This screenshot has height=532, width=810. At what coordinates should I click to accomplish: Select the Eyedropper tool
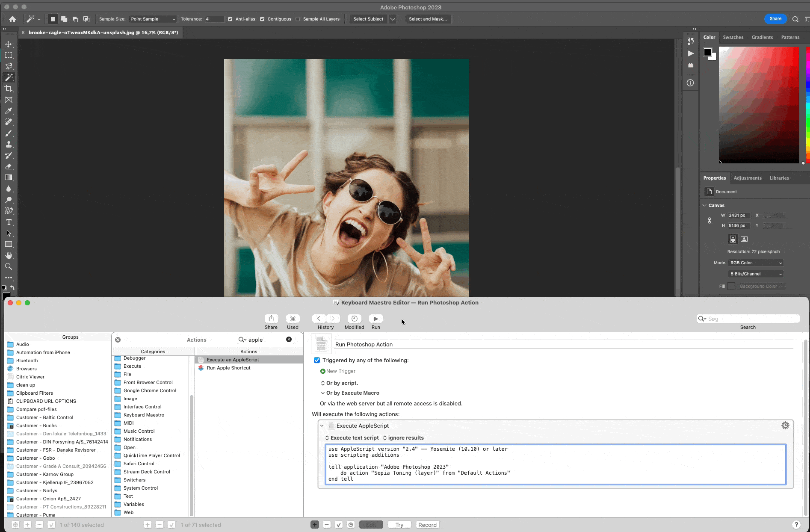click(x=9, y=111)
